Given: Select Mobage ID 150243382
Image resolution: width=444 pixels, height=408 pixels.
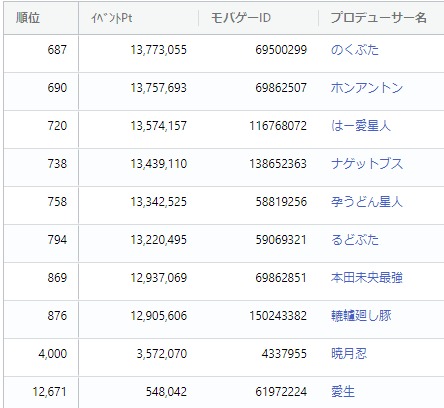Looking at the screenshot, I should 278,316.
